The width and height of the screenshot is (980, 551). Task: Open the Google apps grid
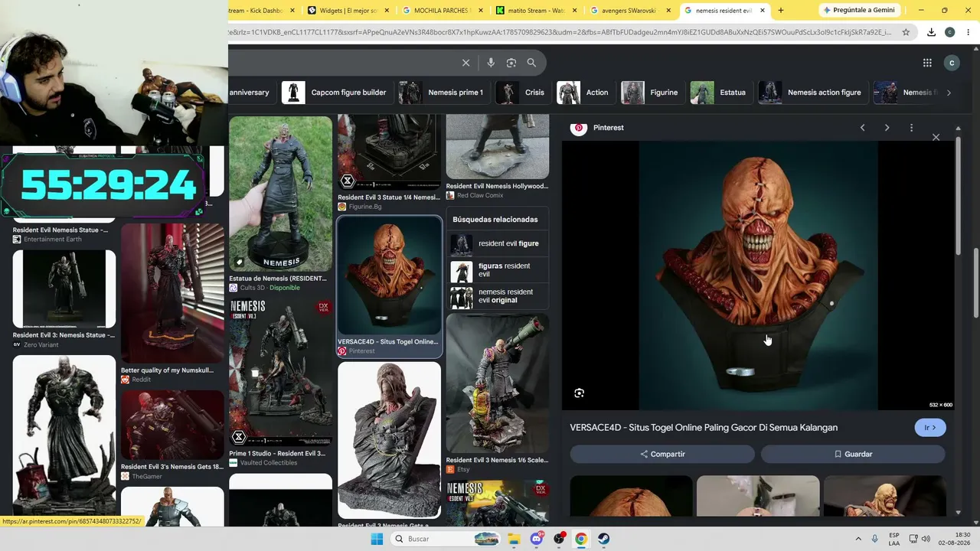[x=927, y=63]
